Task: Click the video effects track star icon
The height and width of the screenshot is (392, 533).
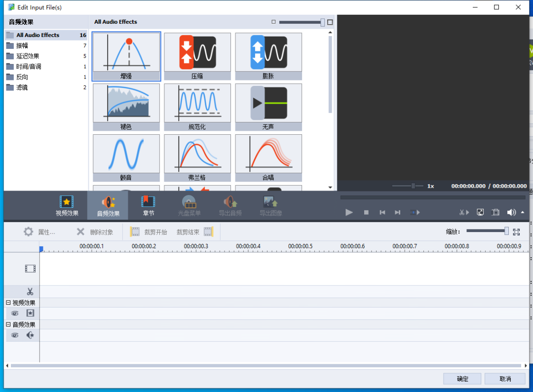Action: tap(30, 313)
